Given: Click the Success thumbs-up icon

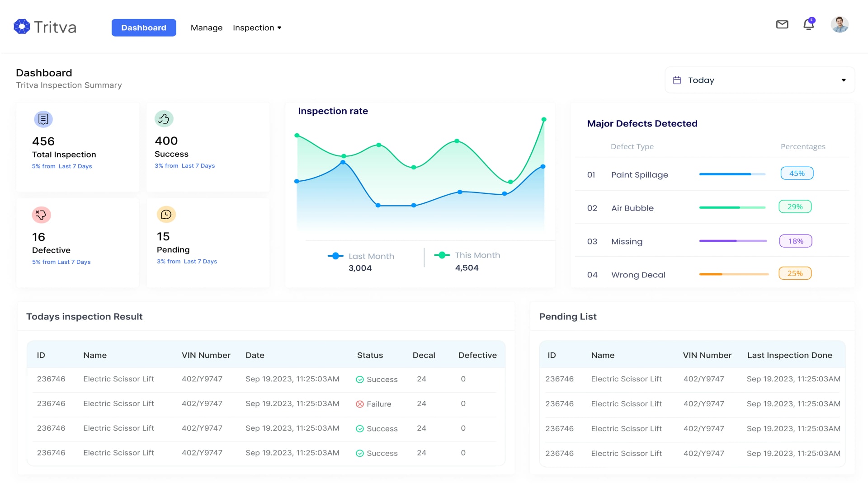Looking at the screenshot, I should tap(164, 119).
